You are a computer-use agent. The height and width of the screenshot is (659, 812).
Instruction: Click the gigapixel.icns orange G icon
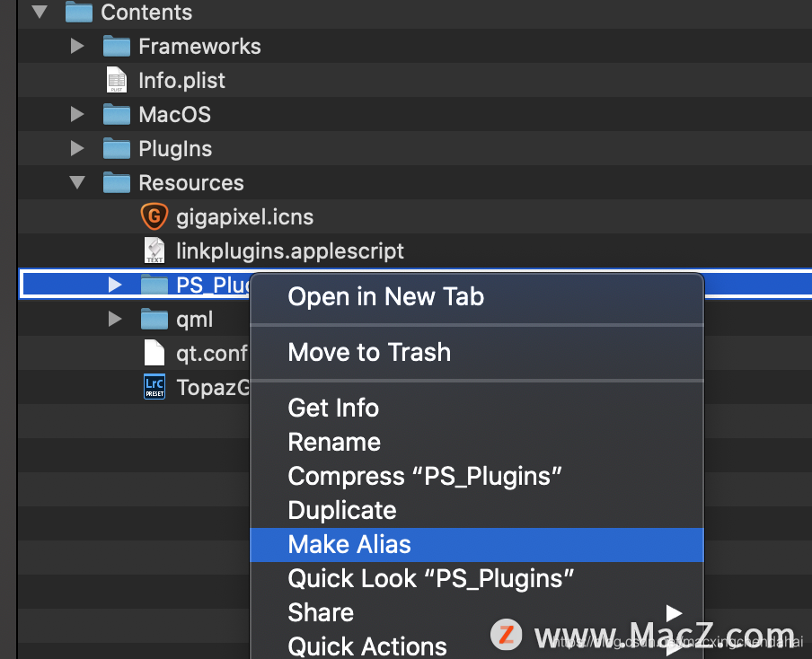click(154, 216)
